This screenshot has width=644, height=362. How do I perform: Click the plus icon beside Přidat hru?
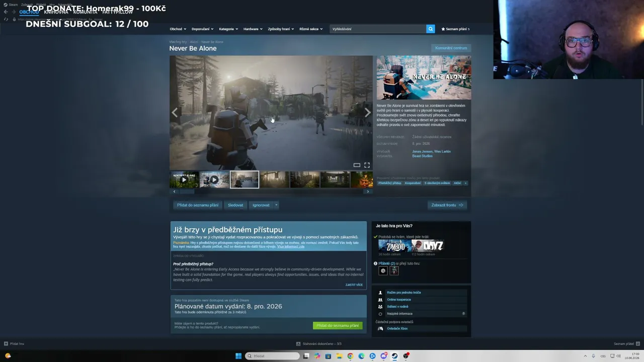(x=6, y=344)
